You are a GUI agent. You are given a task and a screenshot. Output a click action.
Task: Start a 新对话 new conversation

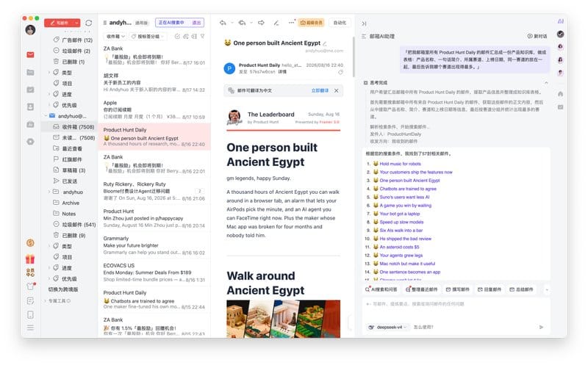pos(537,36)
